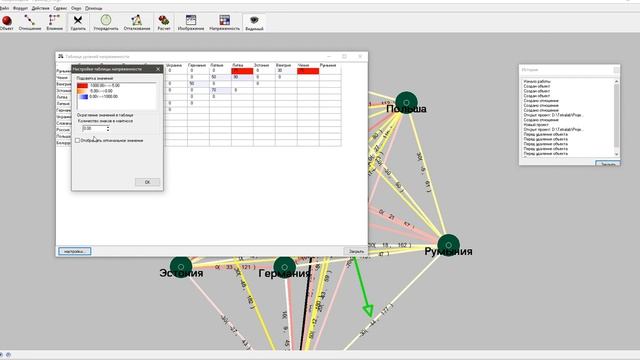Image resolution: width=640 pixels, height=360 pixels.
Task: Click the Эстония column header in table
Action: pyautogui.click(x=262, y=65)
